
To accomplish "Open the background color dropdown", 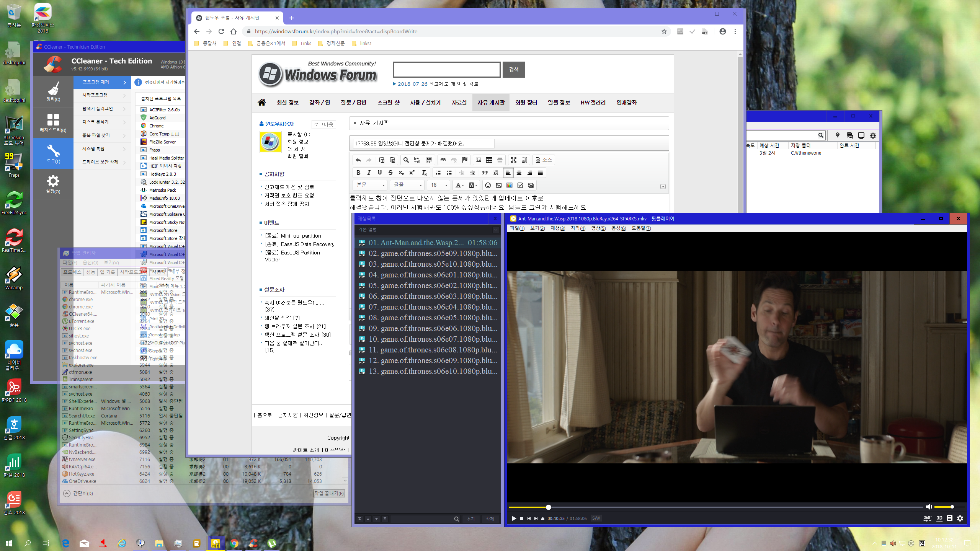I will (x=473, y=185).
